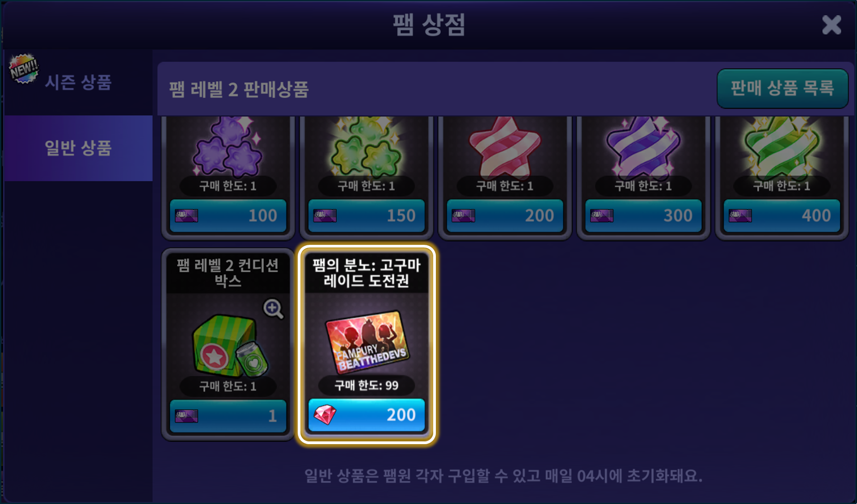Close the 팸 상점 window
The height and width of the screenshot is (504, 857).
(x=832, y=25)
